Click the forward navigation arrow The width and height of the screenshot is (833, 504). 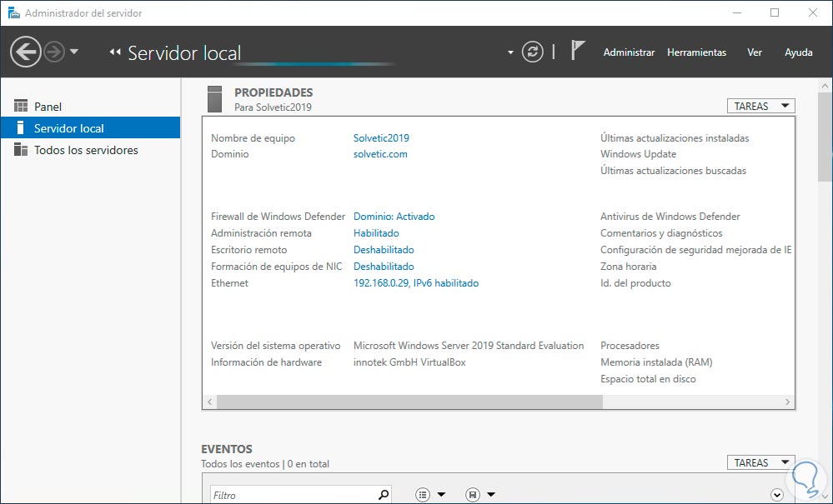tap(54, 52)
